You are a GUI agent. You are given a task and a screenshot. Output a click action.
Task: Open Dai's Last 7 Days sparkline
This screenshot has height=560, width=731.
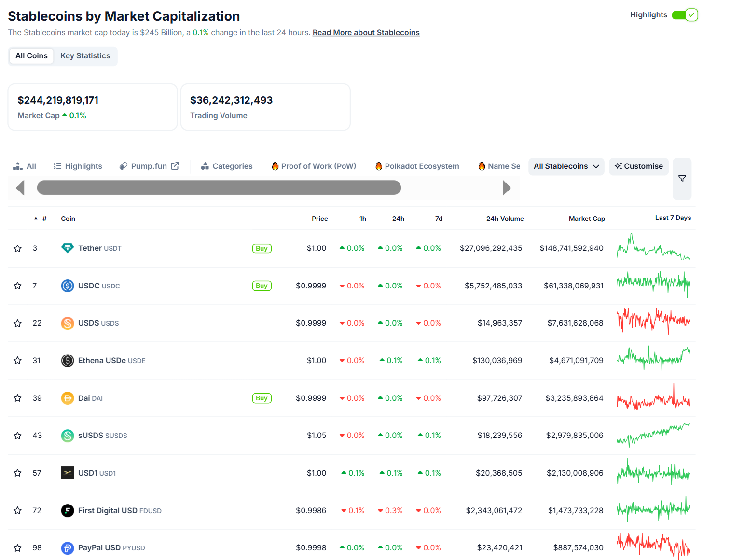tap(654, 398)
